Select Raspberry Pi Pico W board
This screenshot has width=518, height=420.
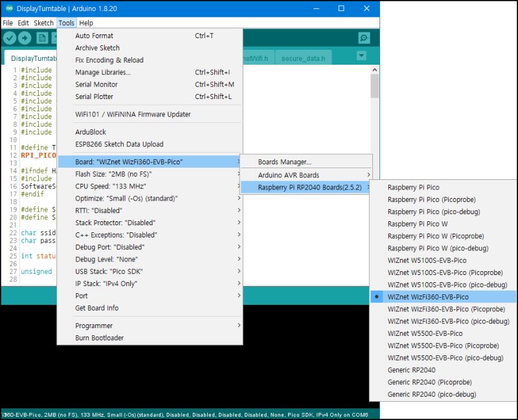pyautogui.click(x=443, y=224)
